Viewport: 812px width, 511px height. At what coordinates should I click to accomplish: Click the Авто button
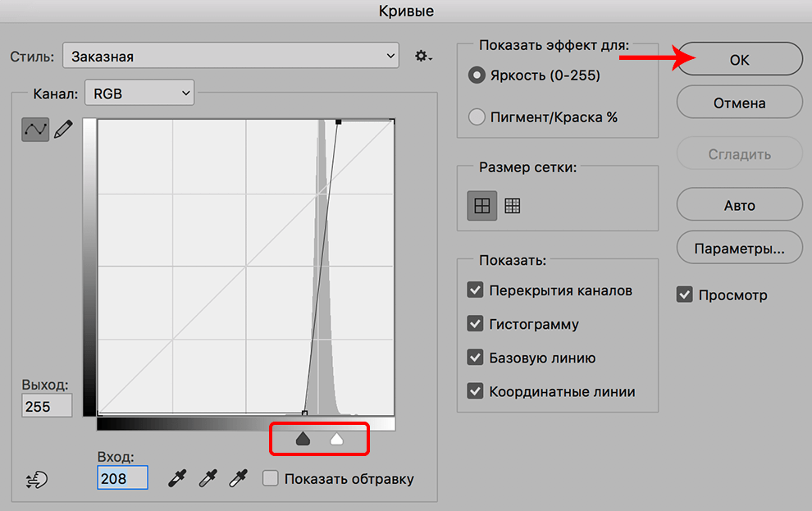[x=740, y=205]
